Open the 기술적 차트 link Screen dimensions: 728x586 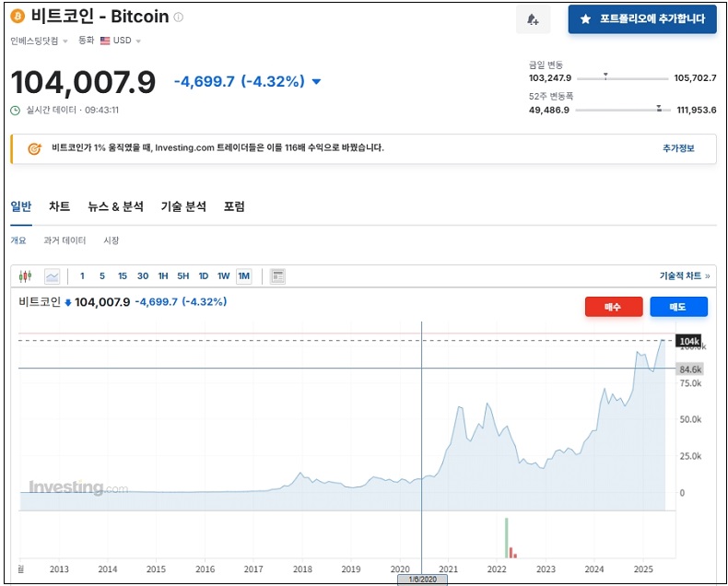[685, 276]
